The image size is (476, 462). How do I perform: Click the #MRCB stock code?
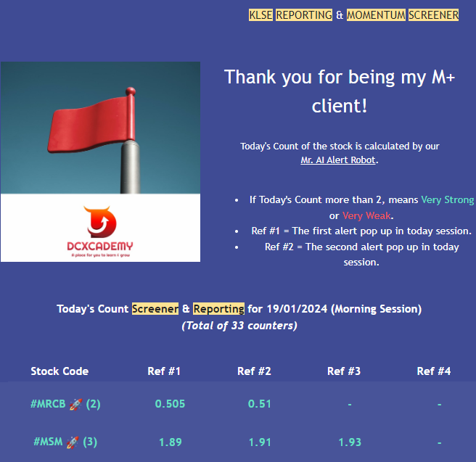click(x=48, y=404)
